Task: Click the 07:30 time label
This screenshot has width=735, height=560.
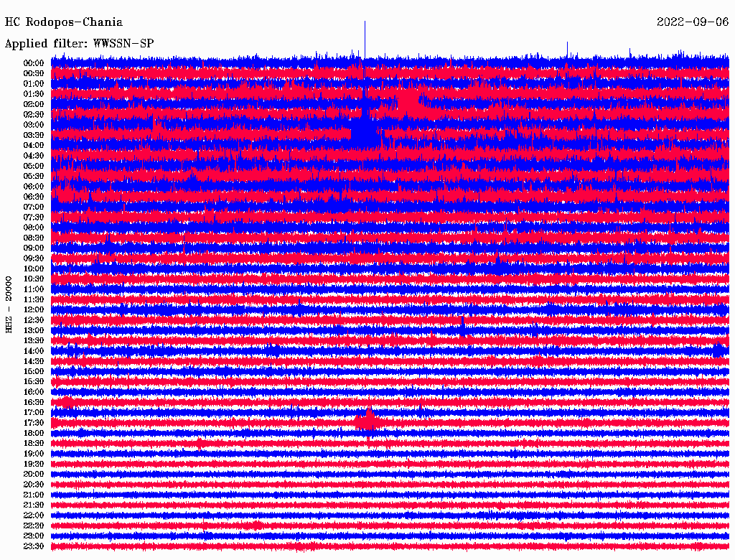Action: point(33,217)
